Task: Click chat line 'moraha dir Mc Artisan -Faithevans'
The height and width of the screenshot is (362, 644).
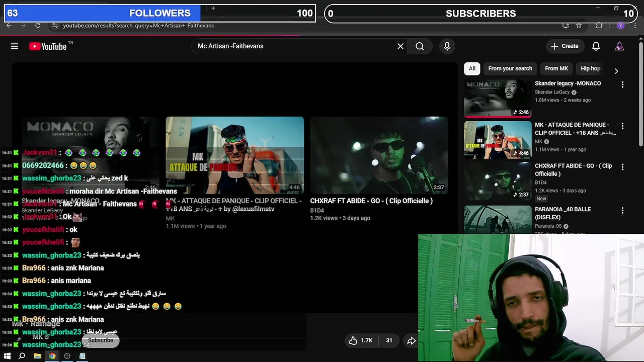Action: pos(99,191)
